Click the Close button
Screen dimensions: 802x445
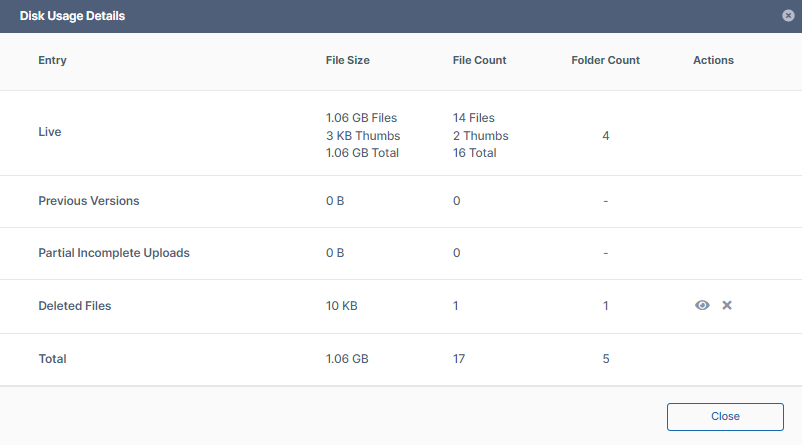pyautogui.click(x=725, y=416)
